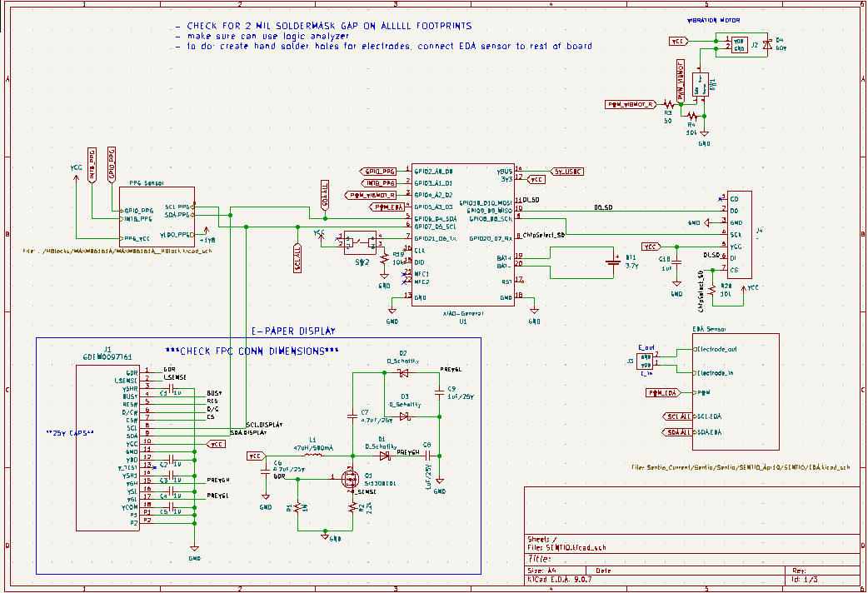868x593 pixels.
Task: Select the PWM_VIBMOT_R label left of R3
Action: point(631,104)
